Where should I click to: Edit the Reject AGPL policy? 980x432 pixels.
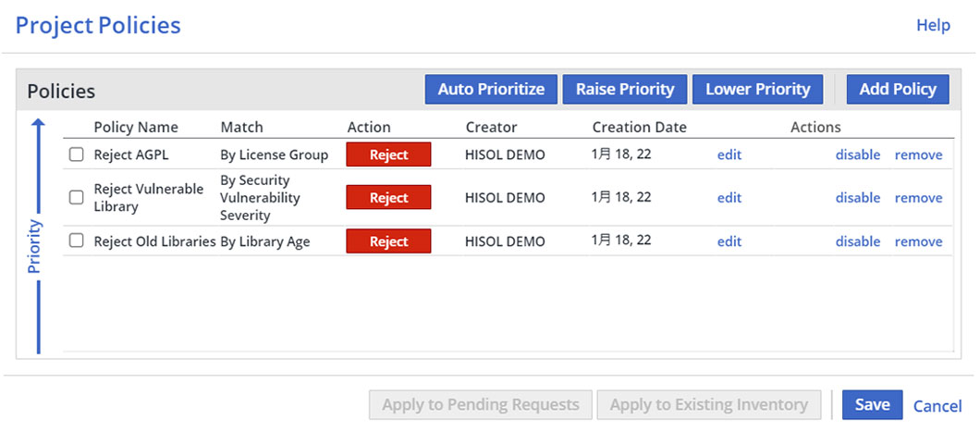[x=729, y=155]
